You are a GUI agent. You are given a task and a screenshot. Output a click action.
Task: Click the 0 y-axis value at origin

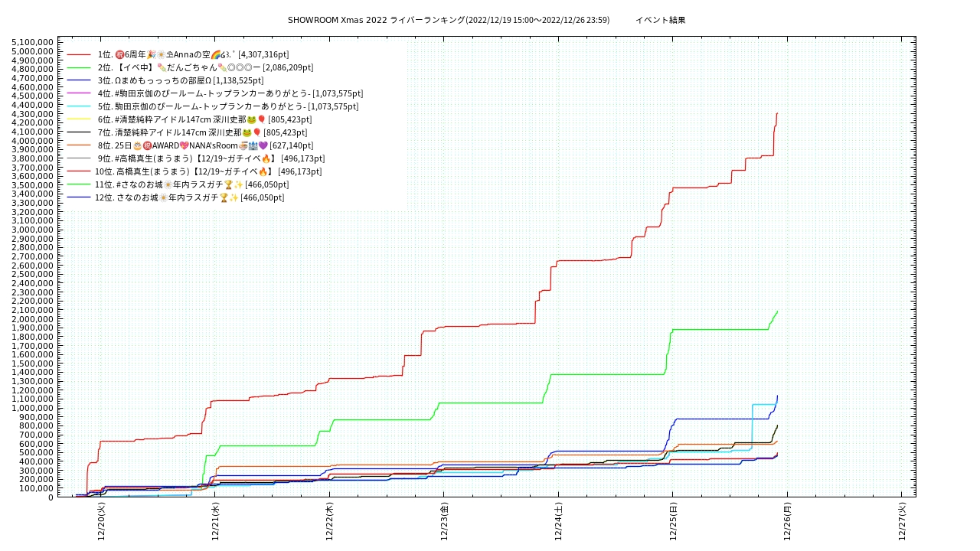[51, 497]
